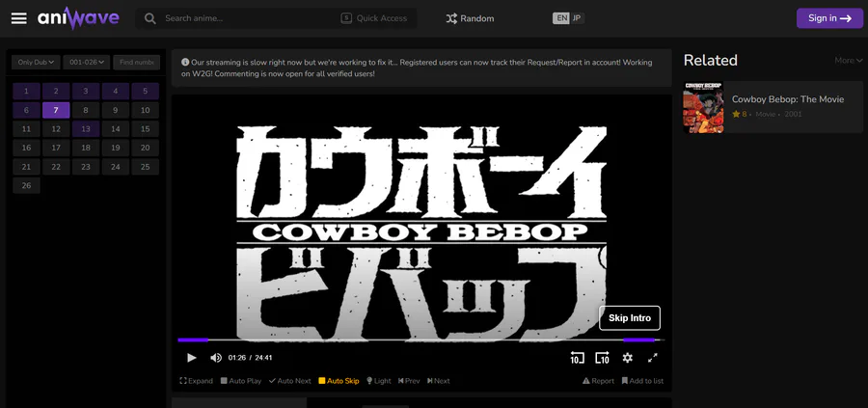The height and width of the screenshot is (408, 868).
Task: Mute the player volume
Action: [216, 358]
